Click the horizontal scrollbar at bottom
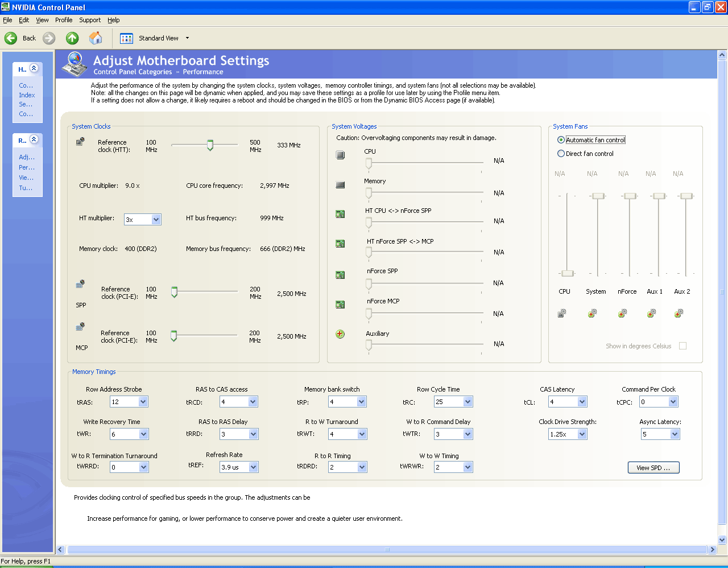Viewport: 728px width, 568px height. [x=387, y=550]
